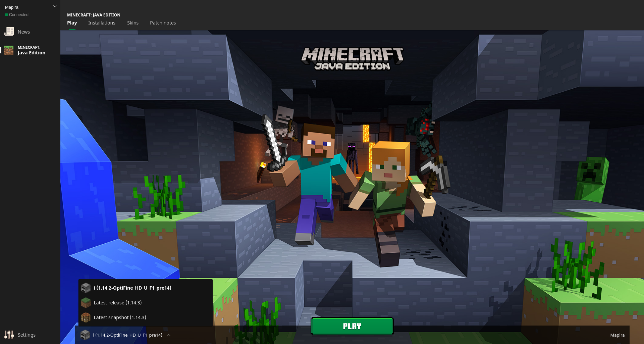Click the Connected status text
The height and width of the screenshot is (344, 644).
[19, 15]
